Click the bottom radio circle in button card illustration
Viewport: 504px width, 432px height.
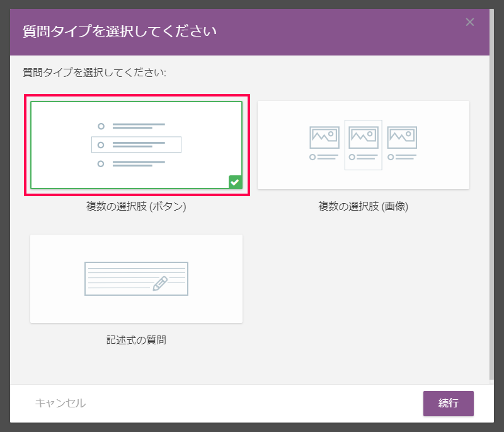click(101, 164)
